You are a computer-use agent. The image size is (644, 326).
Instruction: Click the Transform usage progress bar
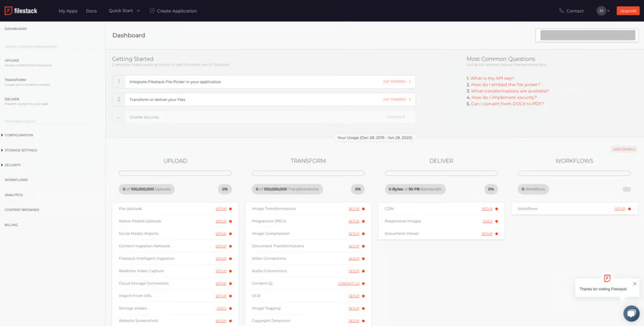[308, 173]
